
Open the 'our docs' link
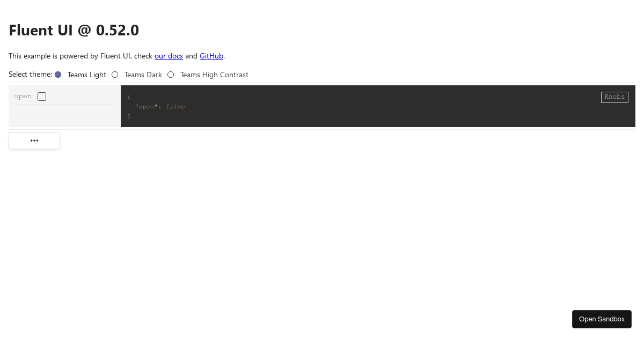coord(169,56)
